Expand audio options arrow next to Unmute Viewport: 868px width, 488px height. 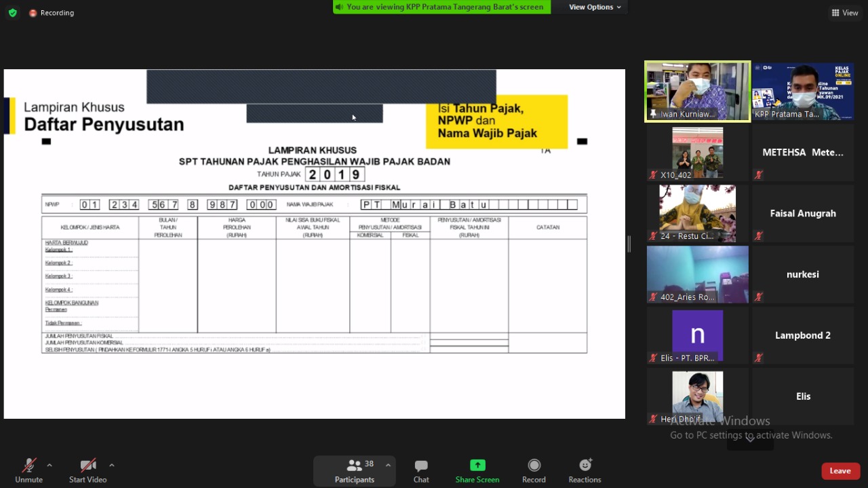pyautogui.click(x=50, y=466)
